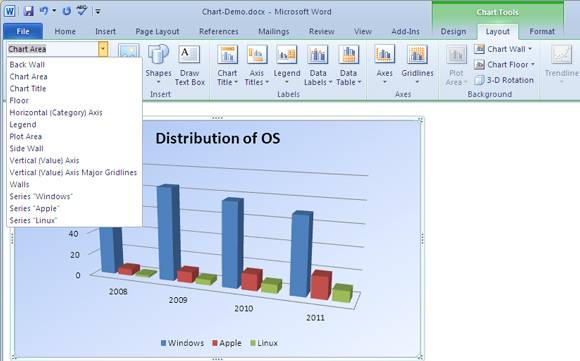580x361 pixels.
Task: Click the 2011 category axis label
Action: 315,318
